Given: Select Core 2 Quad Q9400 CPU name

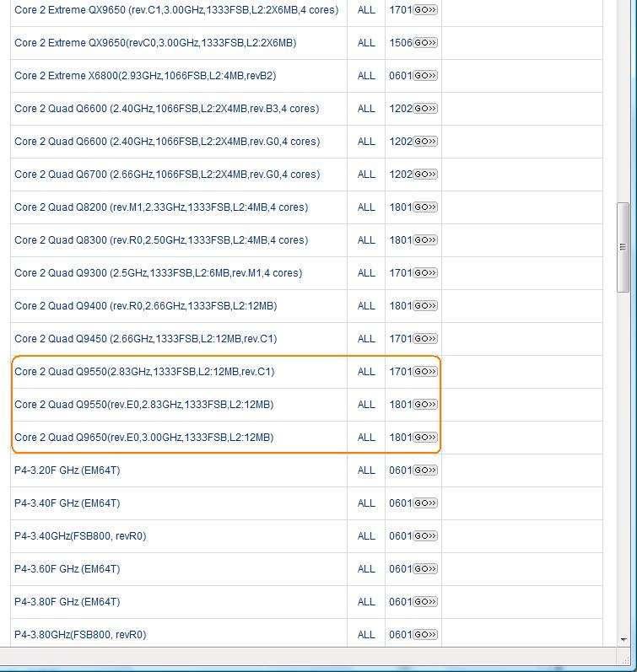Looking at the screenshot, I should [146, 306].
